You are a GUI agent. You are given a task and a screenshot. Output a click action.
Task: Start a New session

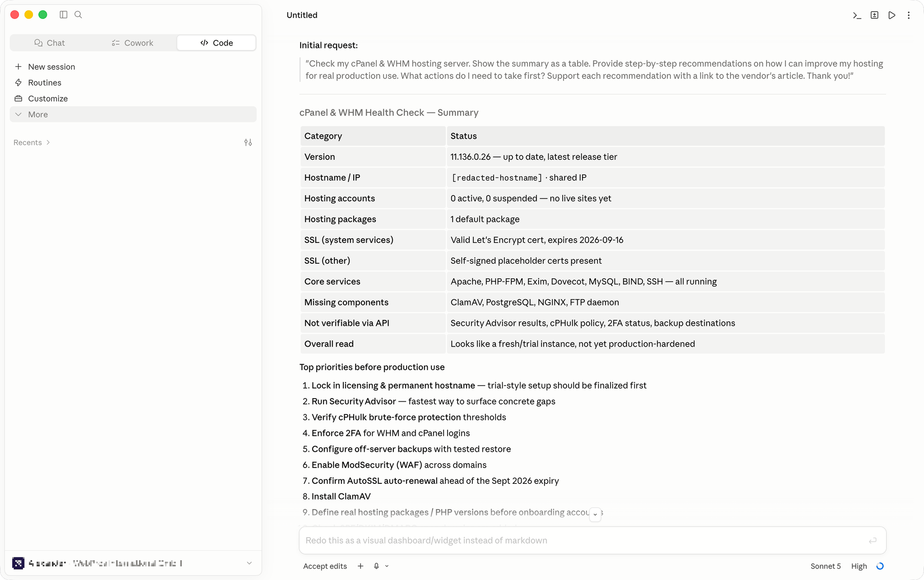[133, 67]
